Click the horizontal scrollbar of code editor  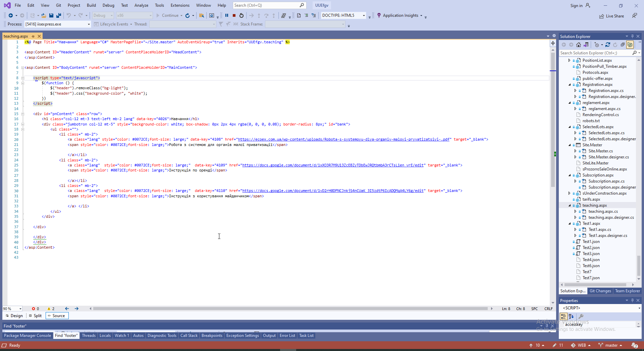tap(290, 309)
